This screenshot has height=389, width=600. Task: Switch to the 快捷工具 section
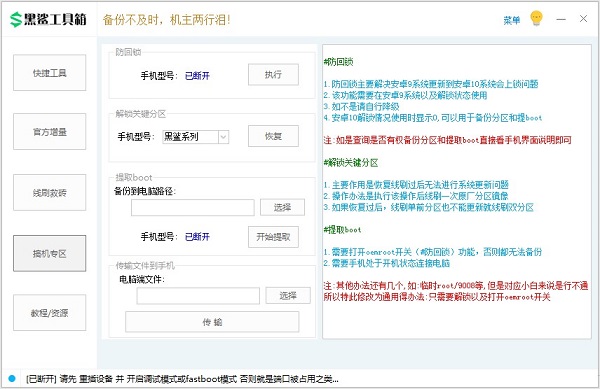coord(49,73)
